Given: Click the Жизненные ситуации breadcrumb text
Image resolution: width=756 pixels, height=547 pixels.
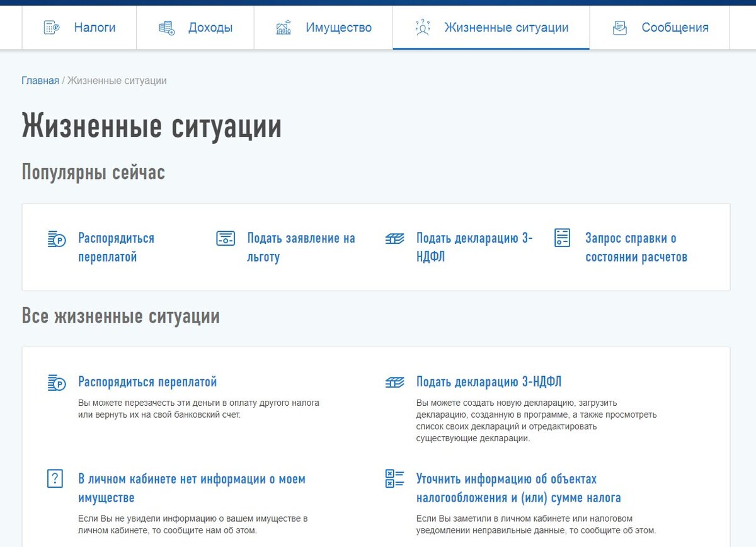Looking at the screenshot, I should coord(117,81).
